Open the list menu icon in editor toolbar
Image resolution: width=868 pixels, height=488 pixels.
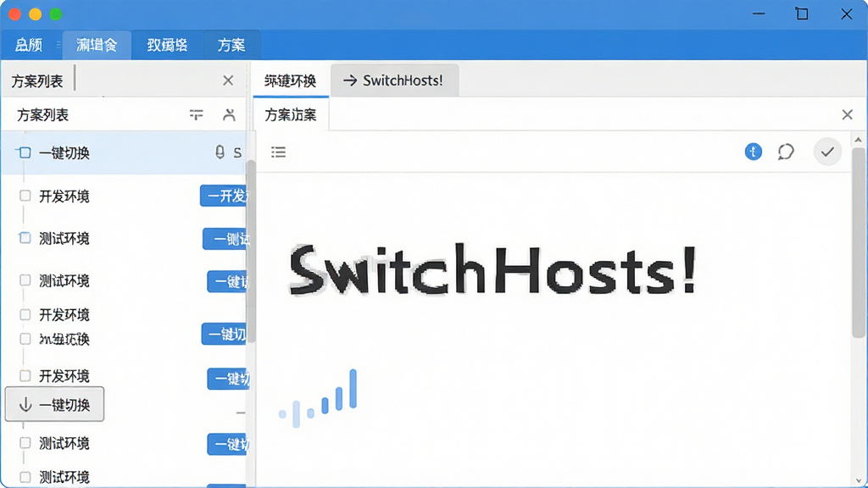[x=278, y=152]
